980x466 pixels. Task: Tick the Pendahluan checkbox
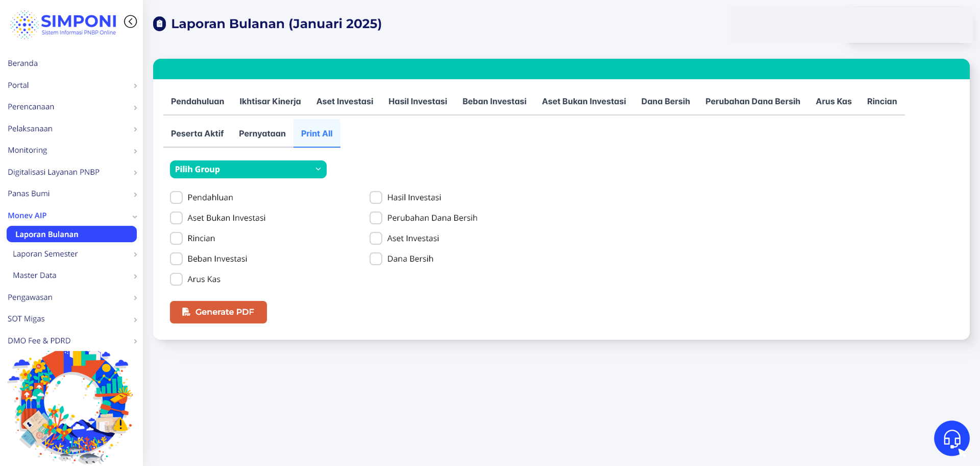tap(176, 198)
